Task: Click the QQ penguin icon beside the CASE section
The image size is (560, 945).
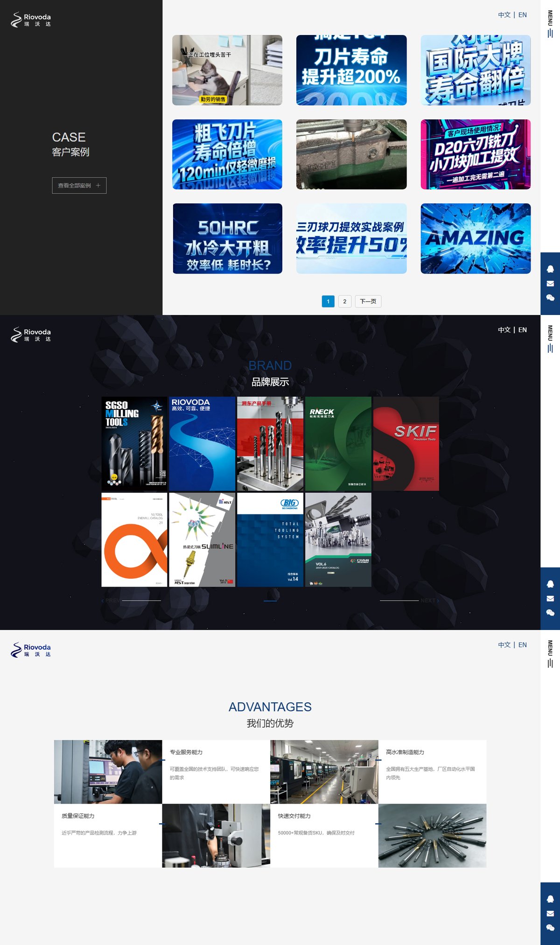Action: (x=550, y=269)
